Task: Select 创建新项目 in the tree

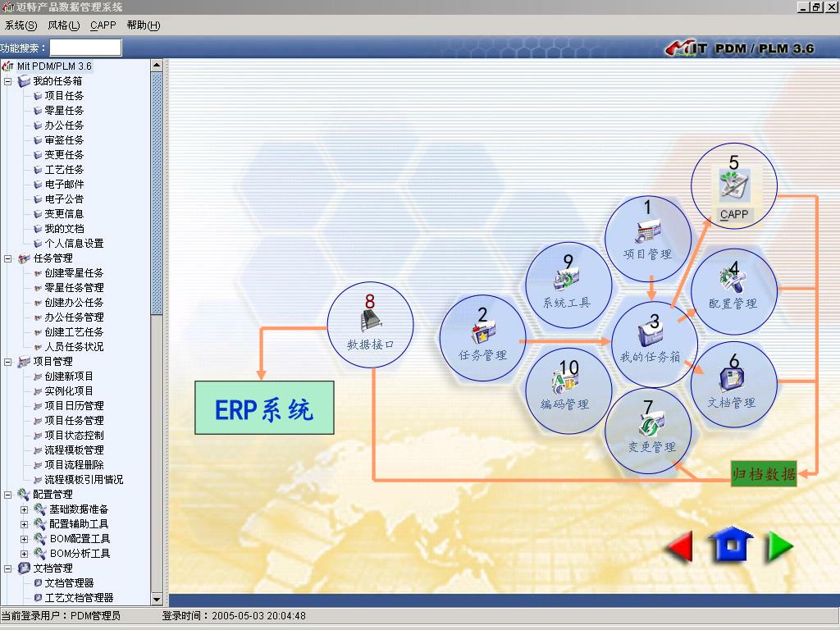Action: [69, 377]
